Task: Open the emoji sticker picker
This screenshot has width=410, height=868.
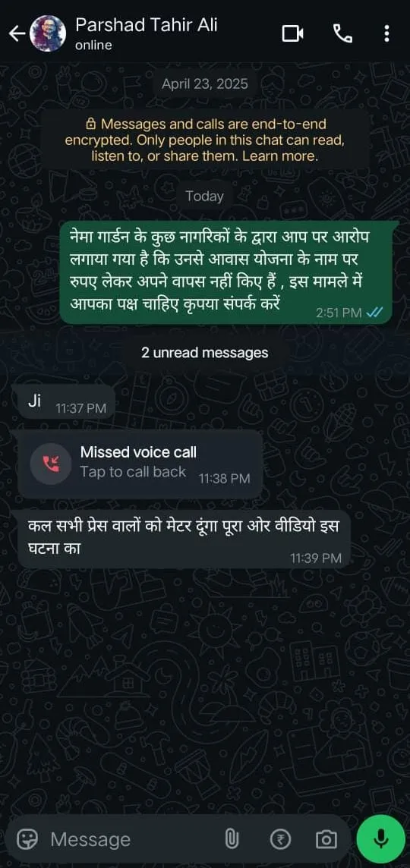Action: point(26,840)
